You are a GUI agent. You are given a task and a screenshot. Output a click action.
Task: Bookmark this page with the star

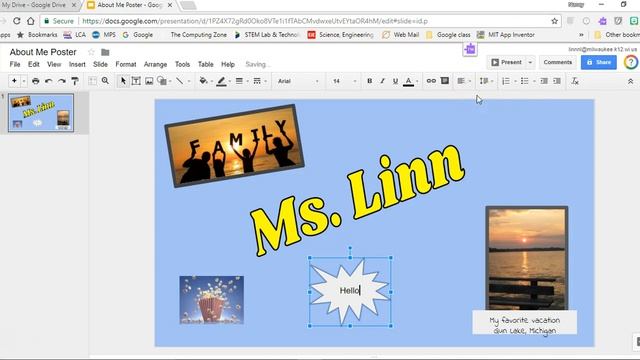pos(554,21)
